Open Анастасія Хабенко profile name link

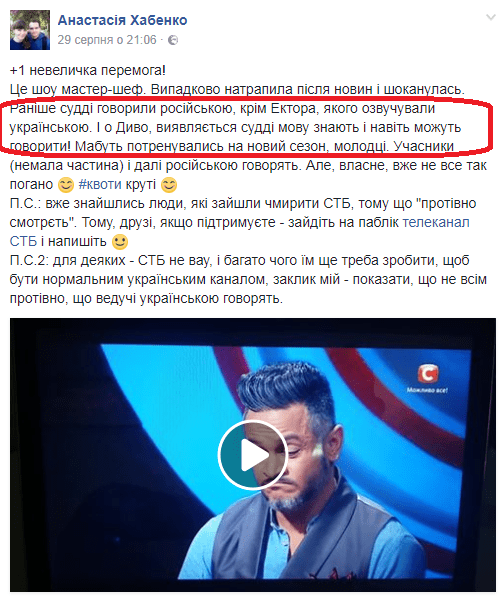(x=122, y=20)
